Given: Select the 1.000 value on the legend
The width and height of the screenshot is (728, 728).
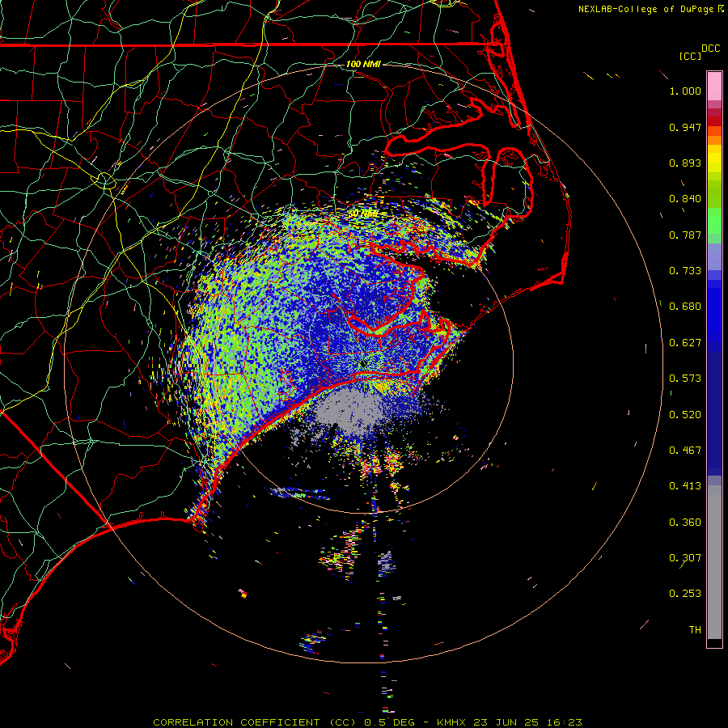Looking at the screenshot, I should (x=685, y=91).
